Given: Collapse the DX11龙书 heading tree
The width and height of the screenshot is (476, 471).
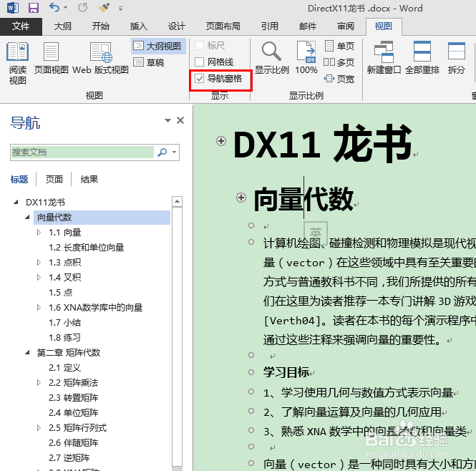Looking at the screenshot, I should point(16,202).
